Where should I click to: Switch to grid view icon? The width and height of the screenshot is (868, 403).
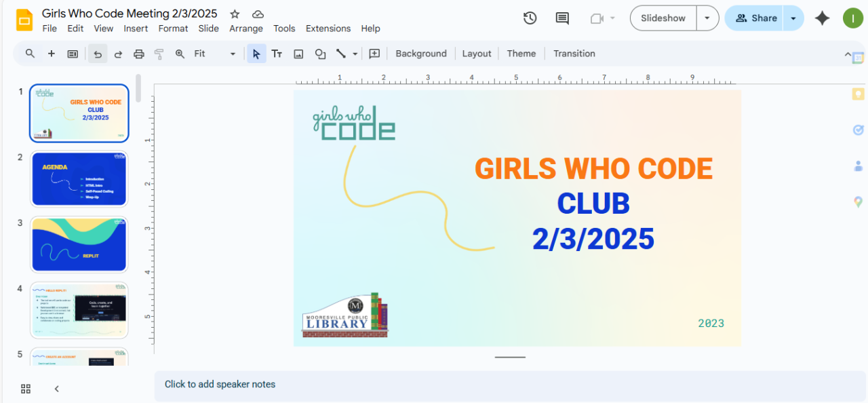[x=26, y=389]
